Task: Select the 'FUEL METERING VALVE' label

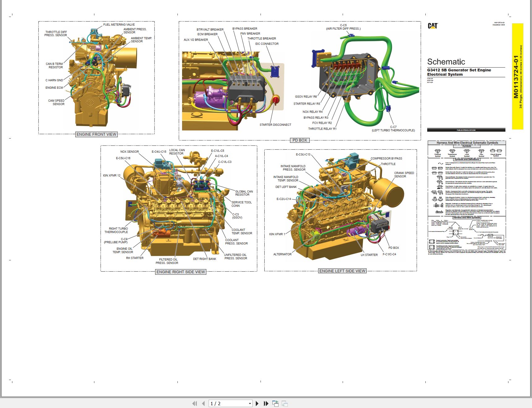Action: click(119, 25)
